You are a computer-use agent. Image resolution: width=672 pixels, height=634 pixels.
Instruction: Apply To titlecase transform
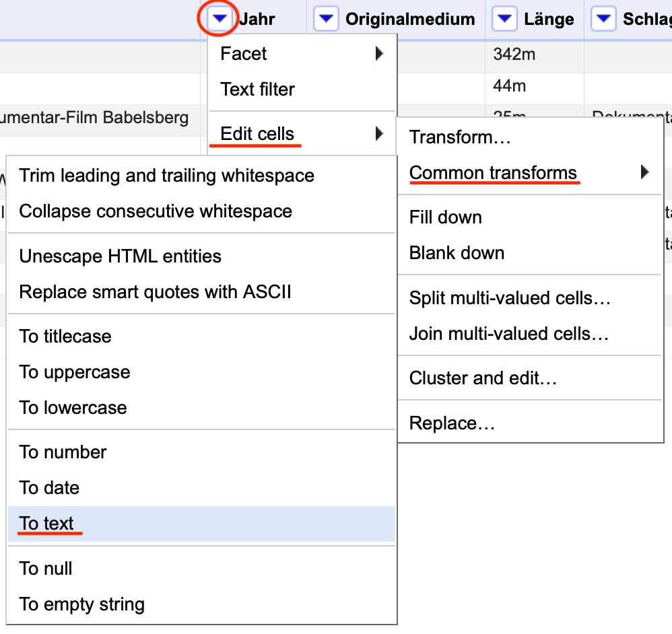[65, 337]
